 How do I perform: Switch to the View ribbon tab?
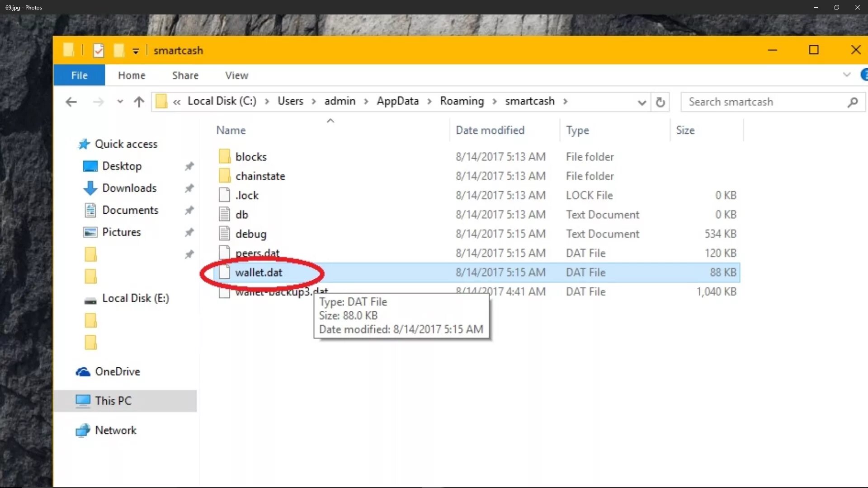(236, 75)
